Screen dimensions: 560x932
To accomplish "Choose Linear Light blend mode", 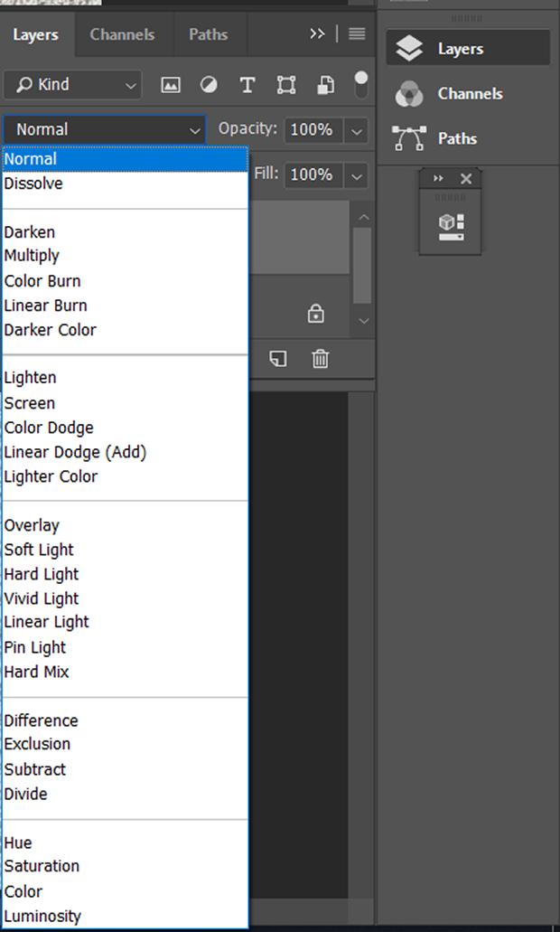I will [126, 622].
